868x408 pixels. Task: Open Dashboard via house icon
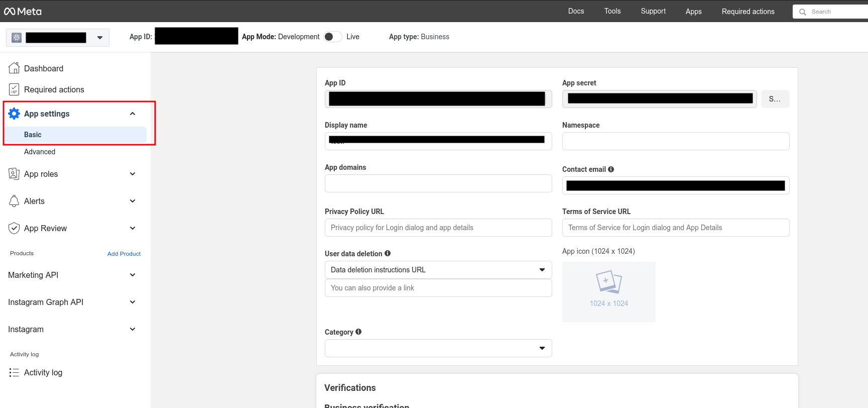[x=14, y=68]
